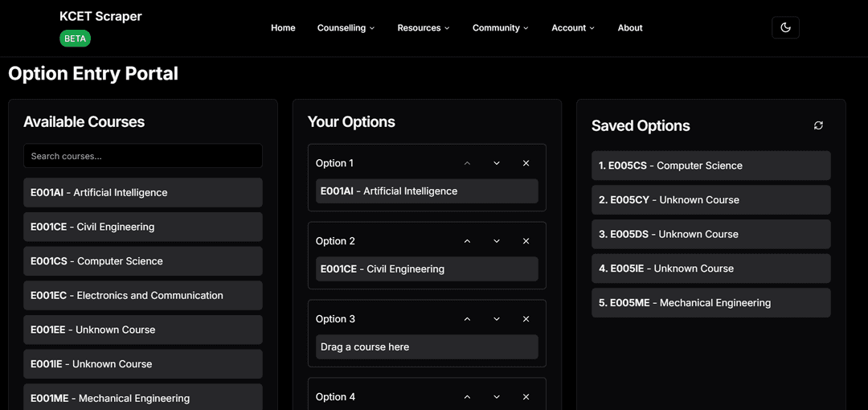Viewport: 868px width, 410px height.
Task: Expand the Counselling dropdown menu
Action: click(346, 28)
